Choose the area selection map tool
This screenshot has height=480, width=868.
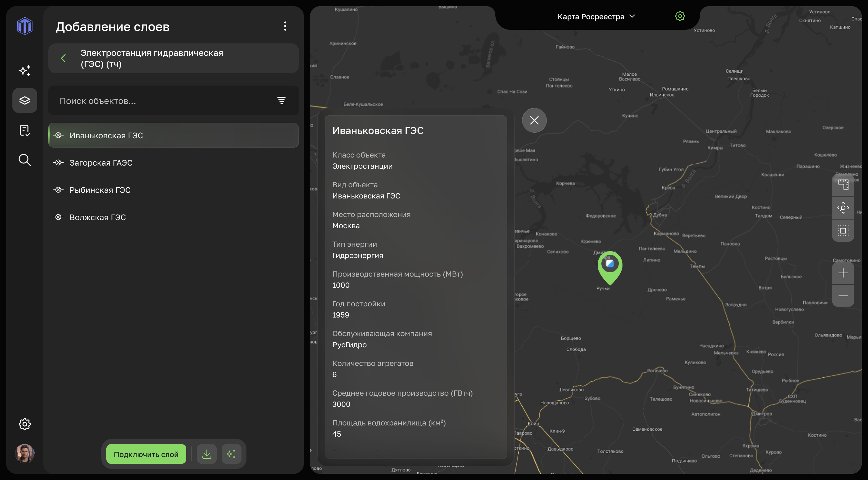click(843, 231)
